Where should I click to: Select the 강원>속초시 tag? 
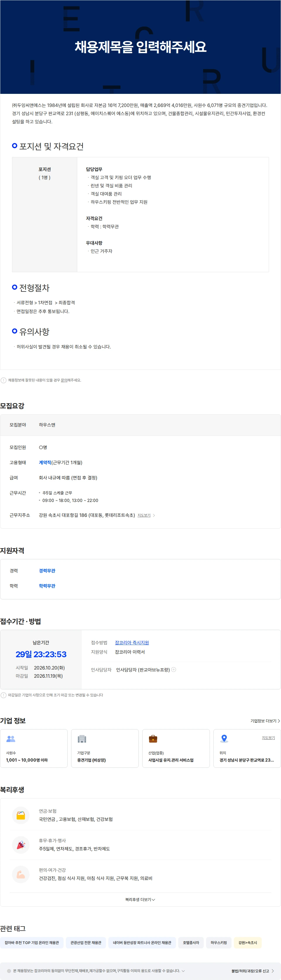tap(248, 943)
